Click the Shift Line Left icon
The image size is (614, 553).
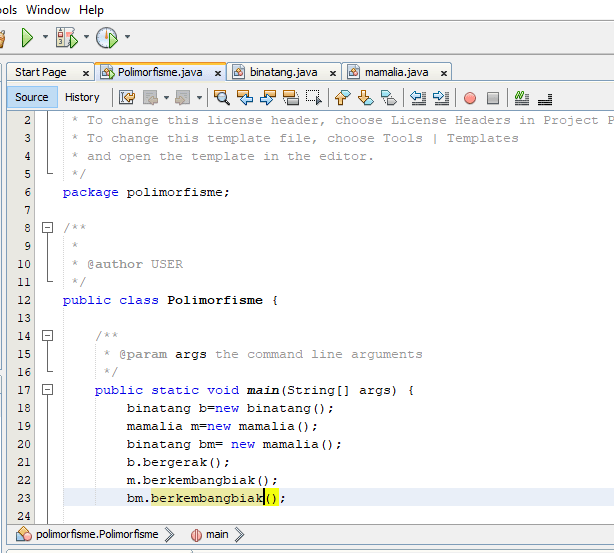click(417, 98)
